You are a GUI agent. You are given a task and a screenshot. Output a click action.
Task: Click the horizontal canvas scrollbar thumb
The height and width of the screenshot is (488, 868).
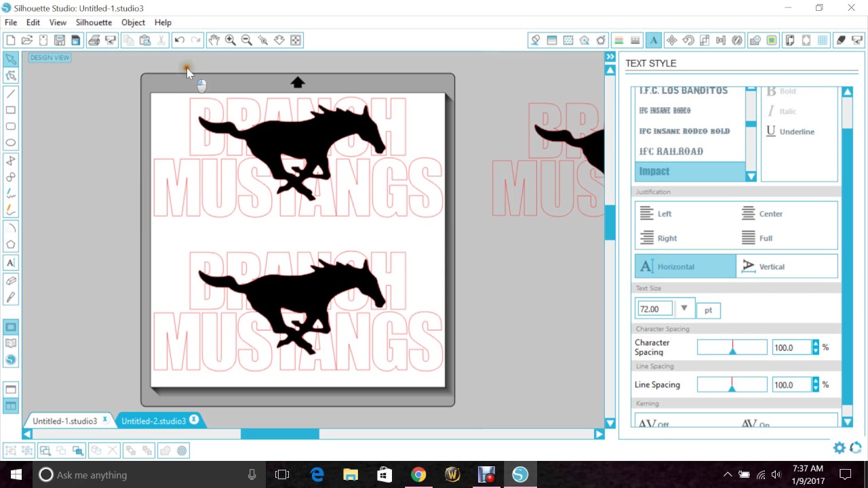(x=279, y=434)
